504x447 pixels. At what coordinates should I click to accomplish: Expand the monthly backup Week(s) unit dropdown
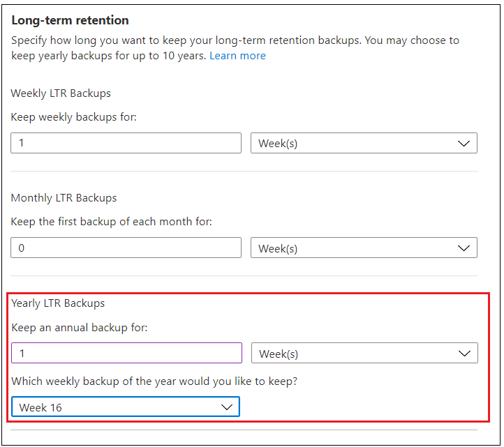(x=363, y=248)
